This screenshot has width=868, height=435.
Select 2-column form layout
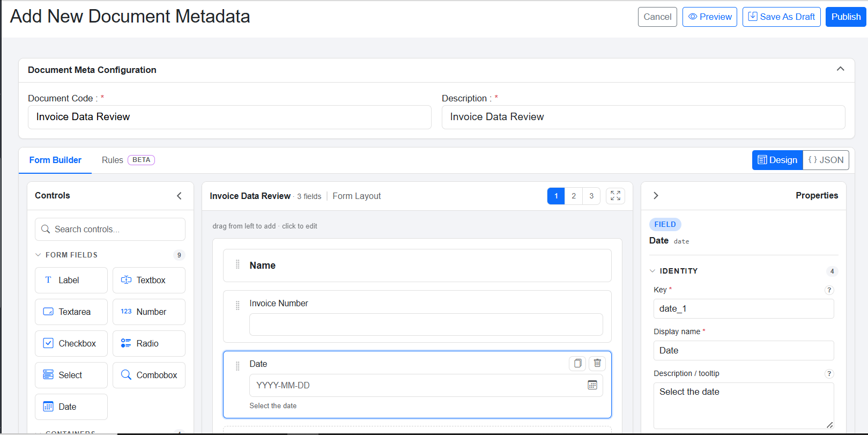pyautogui.click(x=574, y=196)
